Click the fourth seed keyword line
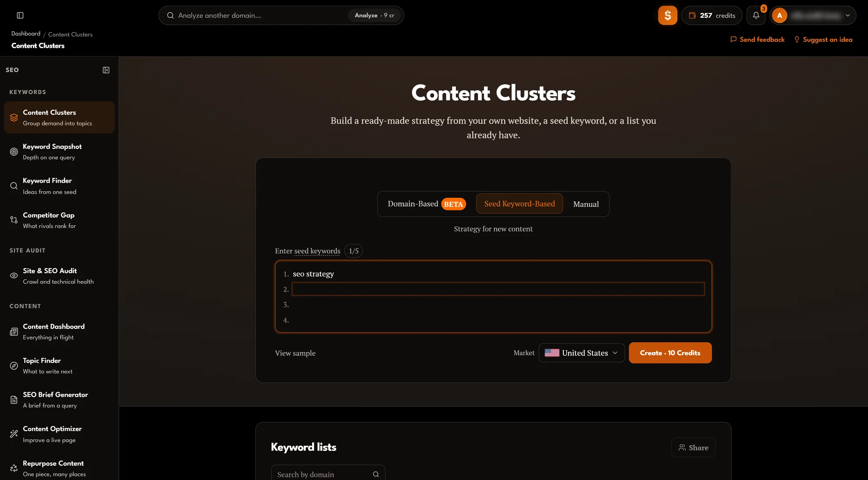This screenshot has height=480, width=868. 498,320
